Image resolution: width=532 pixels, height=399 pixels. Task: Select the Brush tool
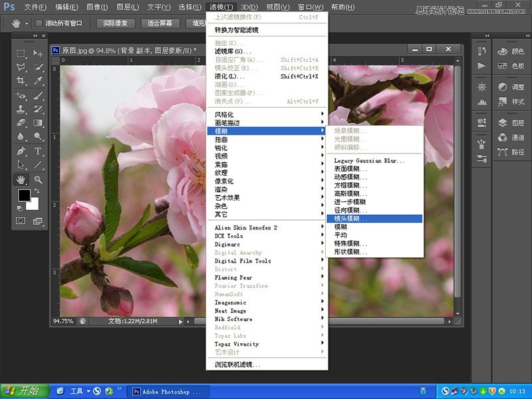coord(38,96)
